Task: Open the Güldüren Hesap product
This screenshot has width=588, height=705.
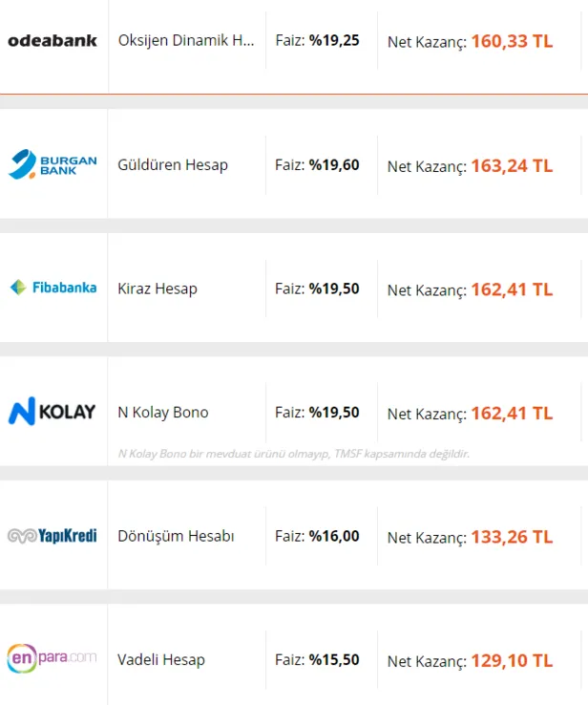Action: (x=173, y=164)
